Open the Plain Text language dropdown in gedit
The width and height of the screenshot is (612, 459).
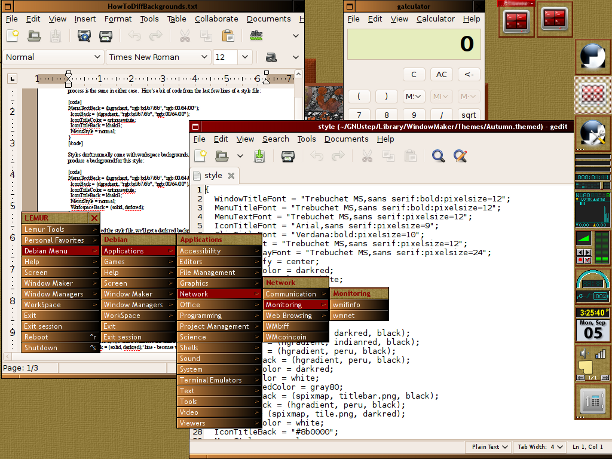tap(489, 447)
